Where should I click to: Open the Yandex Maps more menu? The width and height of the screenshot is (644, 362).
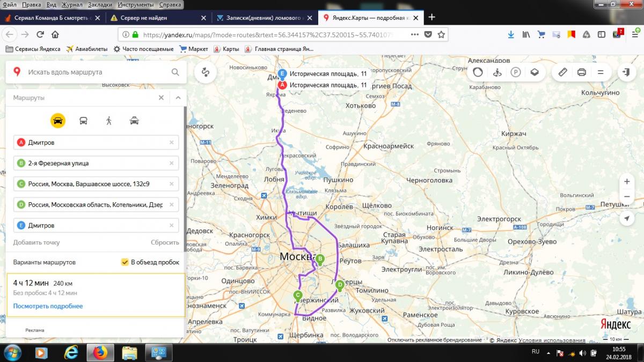[x=601, y=72]
